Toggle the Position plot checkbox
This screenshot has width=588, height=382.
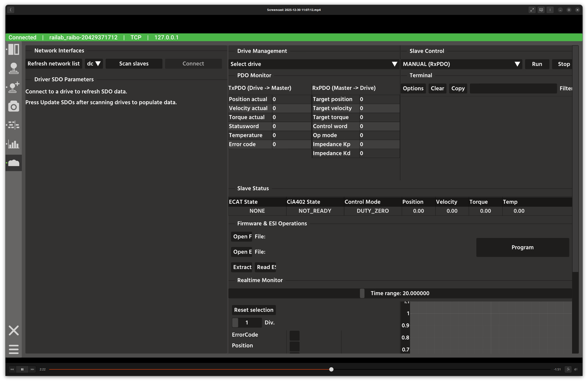294,346
